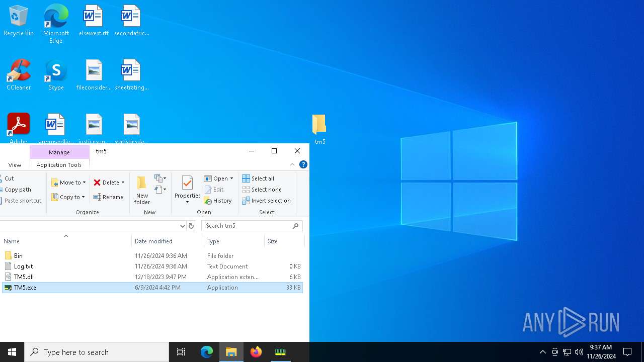Select the Manage contextual tab
Screen dimensions: 644x362
click(x=59, y=152)
